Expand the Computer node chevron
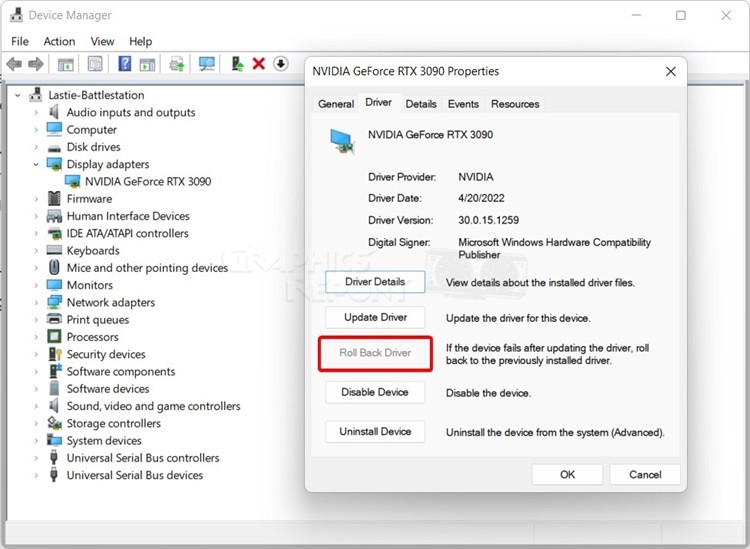This screenshot has width=750, height=549. click(x=36, y=130)
